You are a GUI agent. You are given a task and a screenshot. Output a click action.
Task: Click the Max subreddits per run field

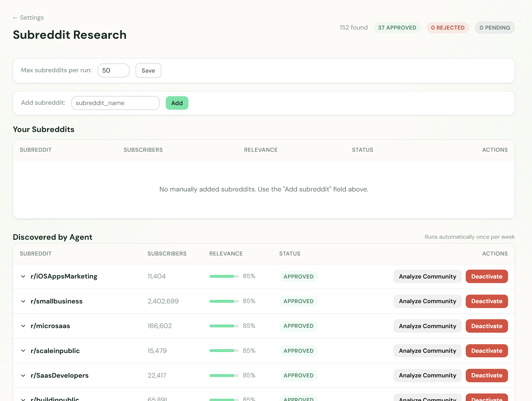tap(113, 71)
